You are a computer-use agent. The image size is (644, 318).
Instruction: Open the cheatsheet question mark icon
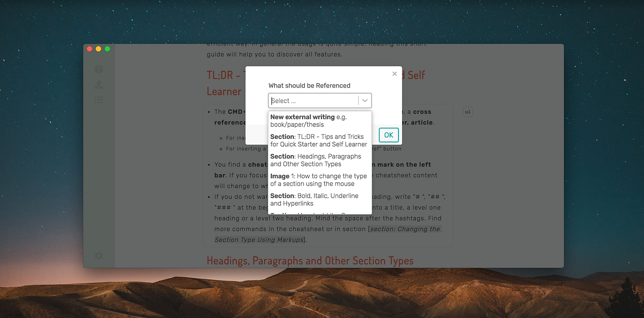[98, 69]
